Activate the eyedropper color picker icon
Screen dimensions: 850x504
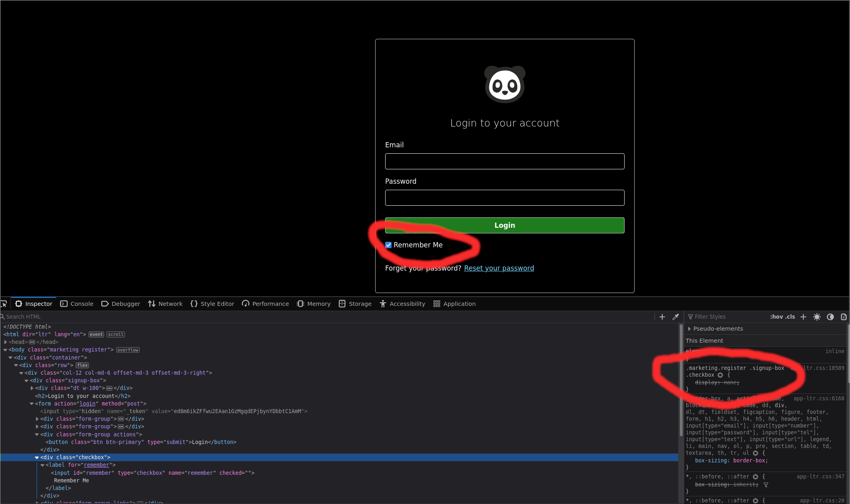(675, 317)
